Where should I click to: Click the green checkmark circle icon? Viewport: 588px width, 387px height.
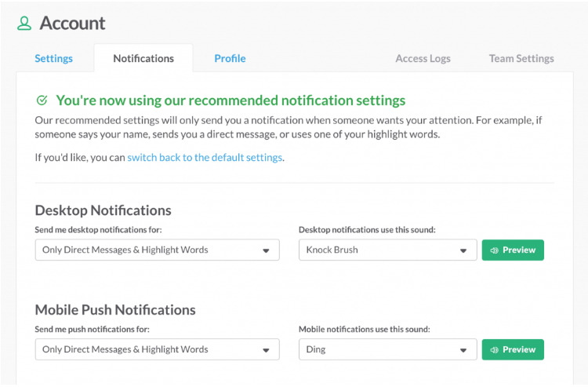[42, 100]
